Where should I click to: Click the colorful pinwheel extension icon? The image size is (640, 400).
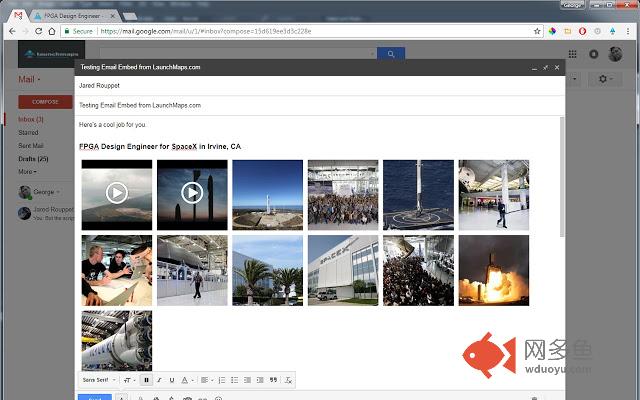click(x=552, y=31)
